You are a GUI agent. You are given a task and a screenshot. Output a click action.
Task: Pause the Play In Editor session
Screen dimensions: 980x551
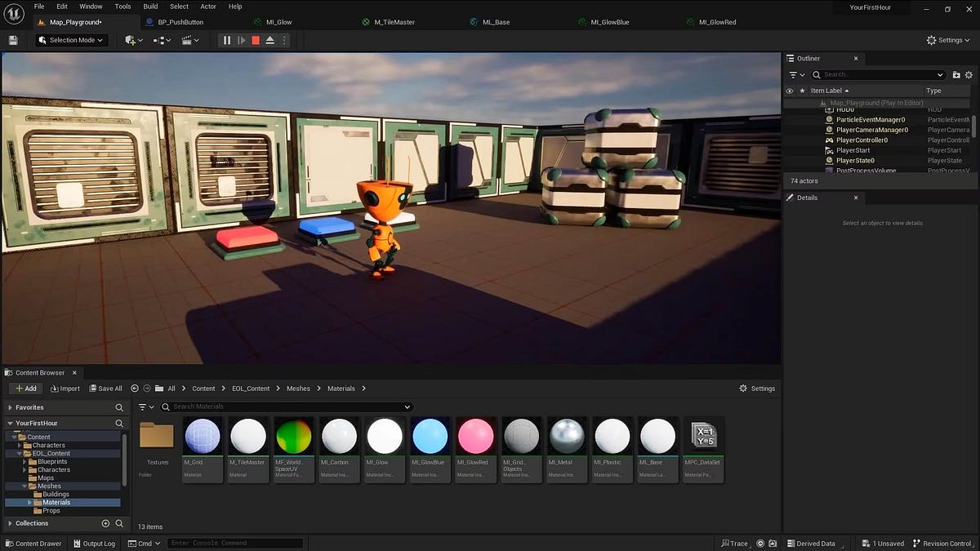(x=226, y=41)
